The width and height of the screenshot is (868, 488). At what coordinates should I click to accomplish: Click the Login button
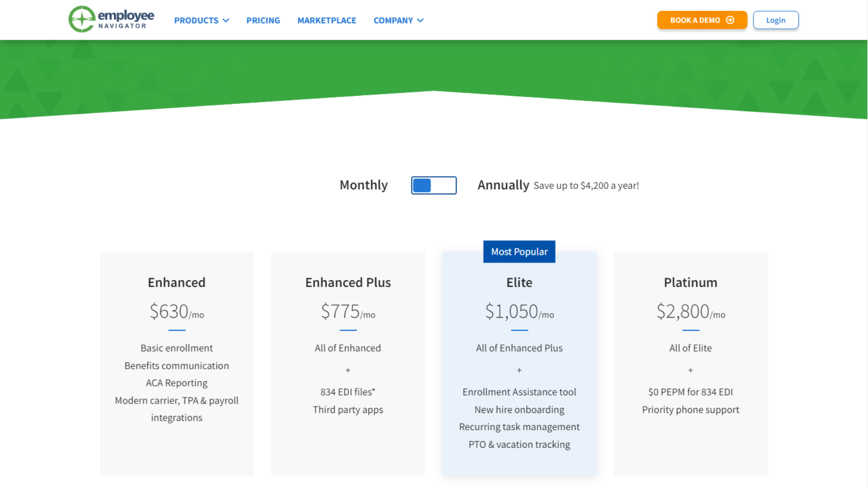point(776,20)
